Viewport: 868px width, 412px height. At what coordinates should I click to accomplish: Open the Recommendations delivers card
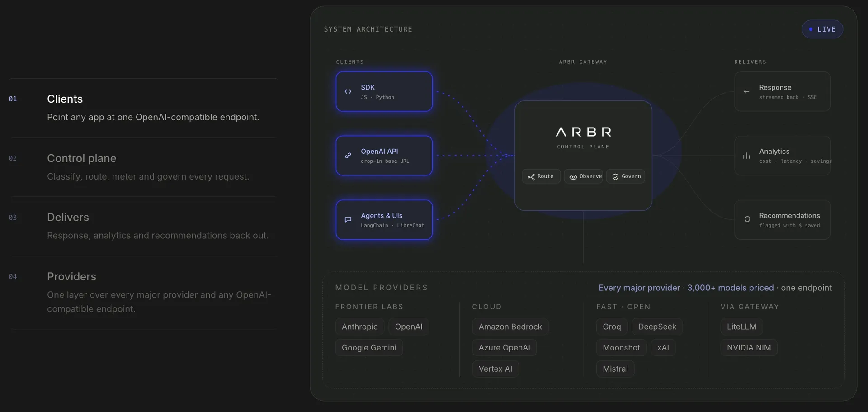(783, 220)
